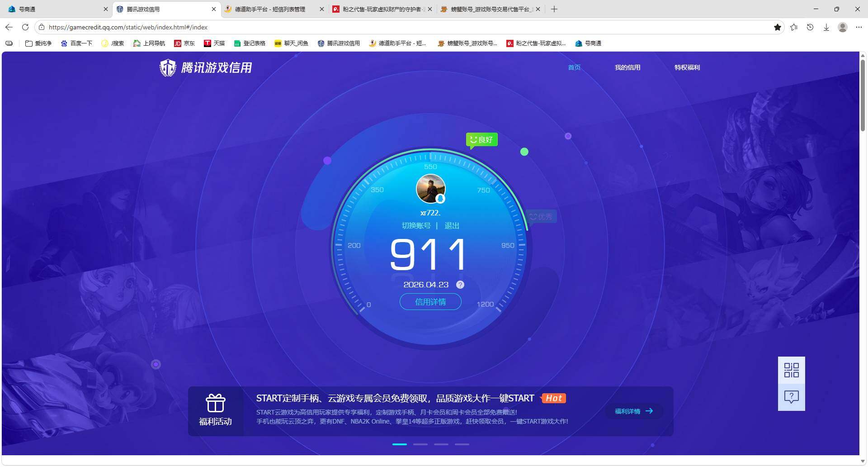Open the browser history dropdown

coord(810,27)
